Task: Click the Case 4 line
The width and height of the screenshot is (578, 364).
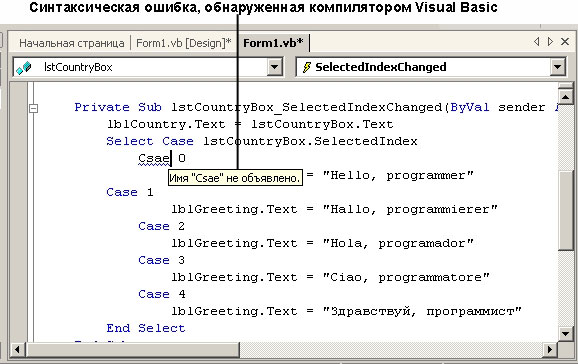Action: coord(161,294)
